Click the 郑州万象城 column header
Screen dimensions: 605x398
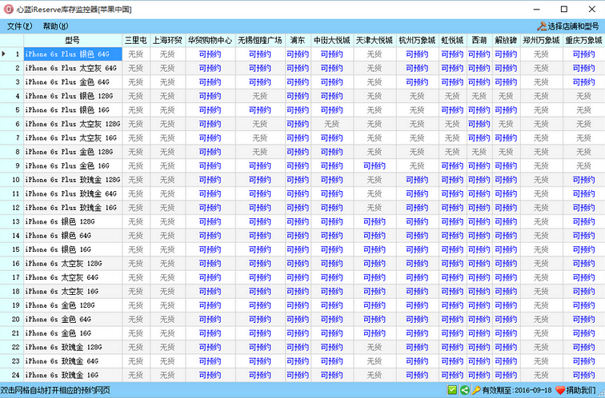tap(541, 40)
